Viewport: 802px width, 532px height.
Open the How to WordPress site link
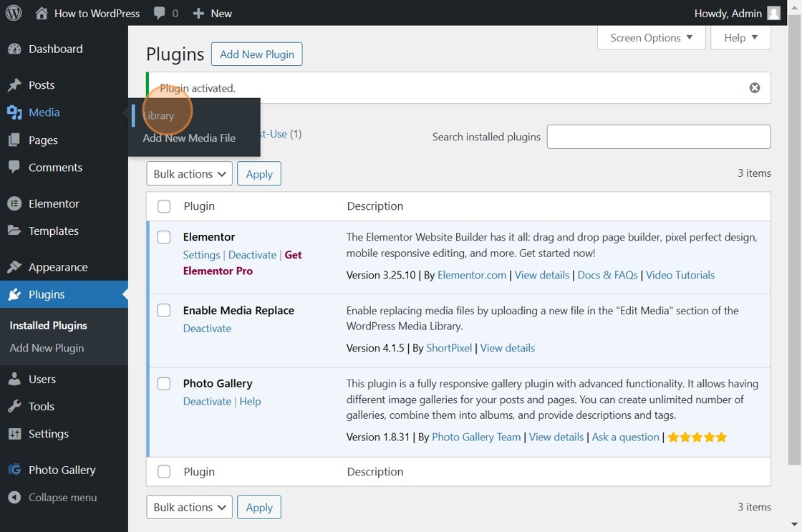pos(97,14)
